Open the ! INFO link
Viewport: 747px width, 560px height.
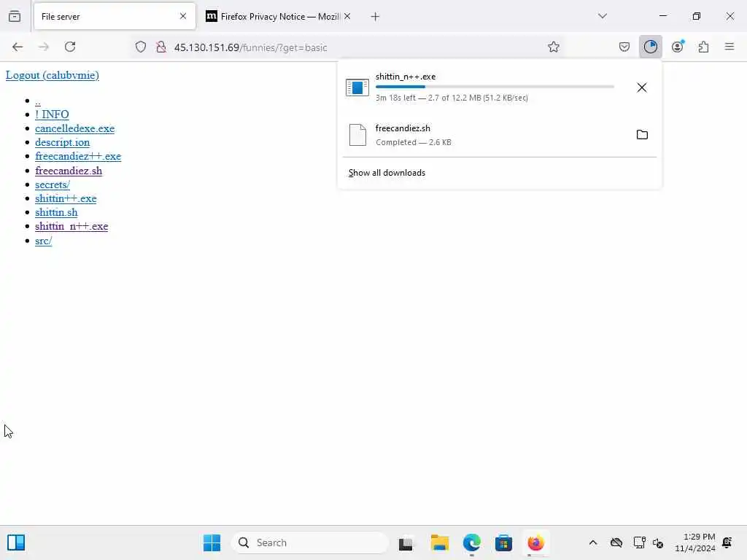point(52,114)
